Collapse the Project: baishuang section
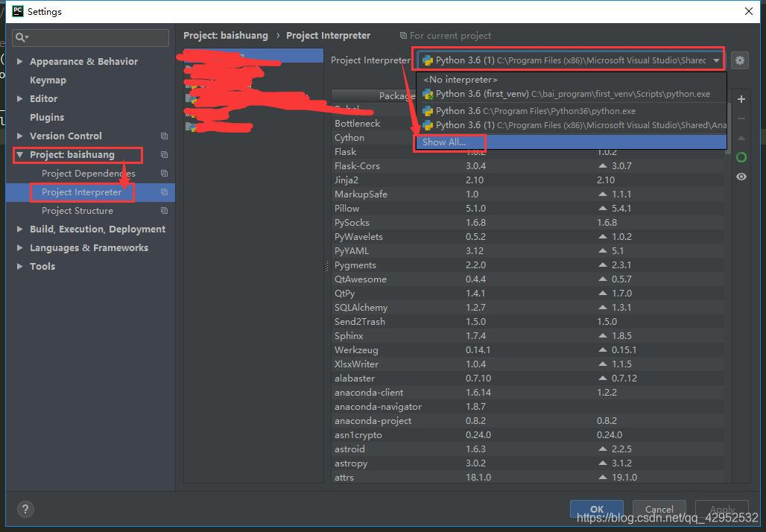This screenshot has width=766, height=532. click(19, 154)
